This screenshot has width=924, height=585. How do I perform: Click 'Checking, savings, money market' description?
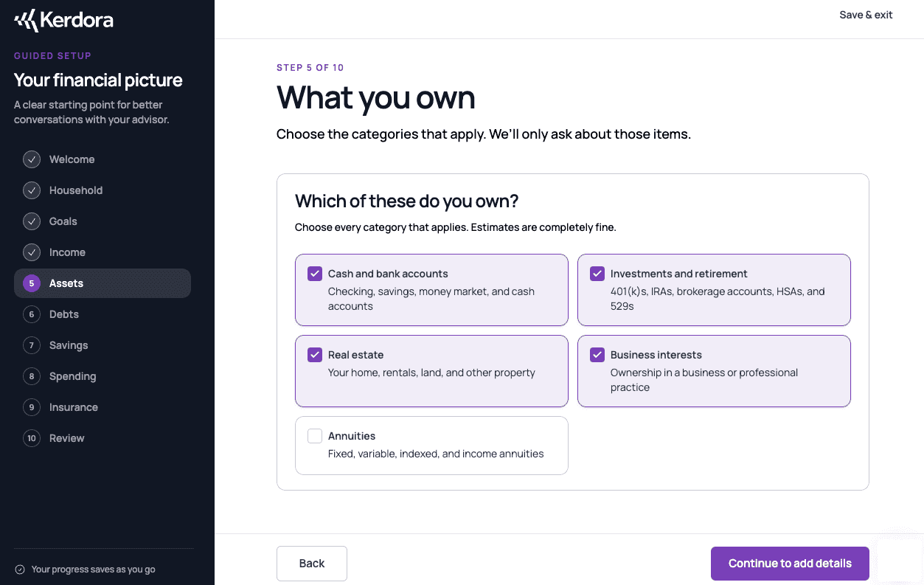[431, 299]
